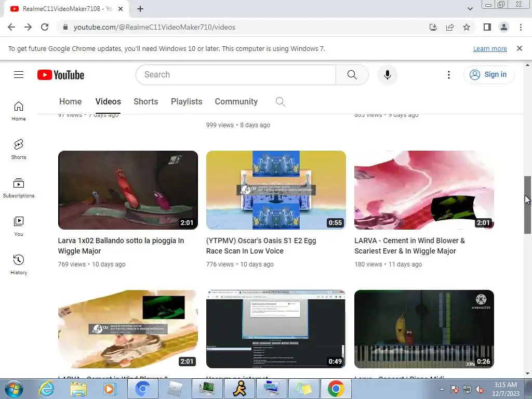Image resolution: width=532 pixels, height=399 pixels.
Task: Click the muted volume tray icon
Action: pos(480,390)
